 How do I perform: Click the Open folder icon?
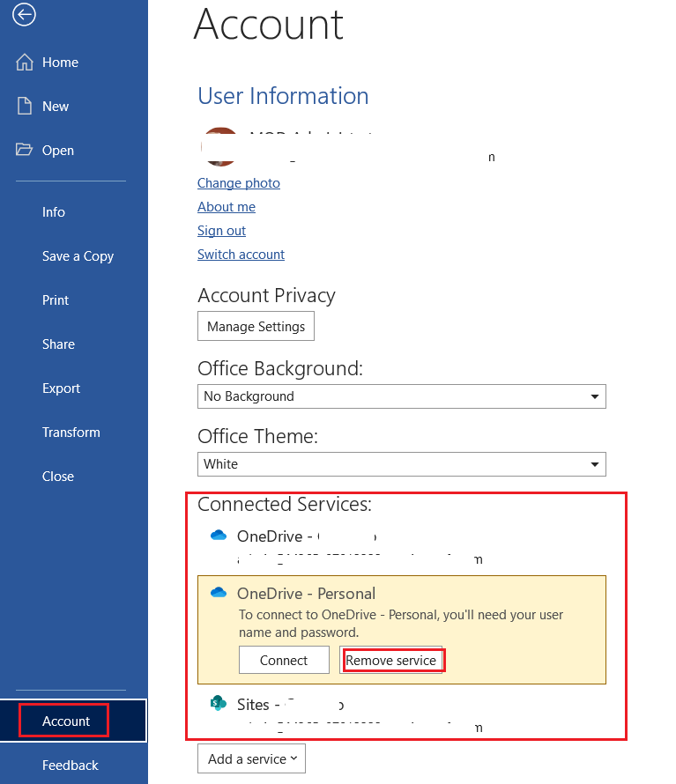tap(24, 150)
